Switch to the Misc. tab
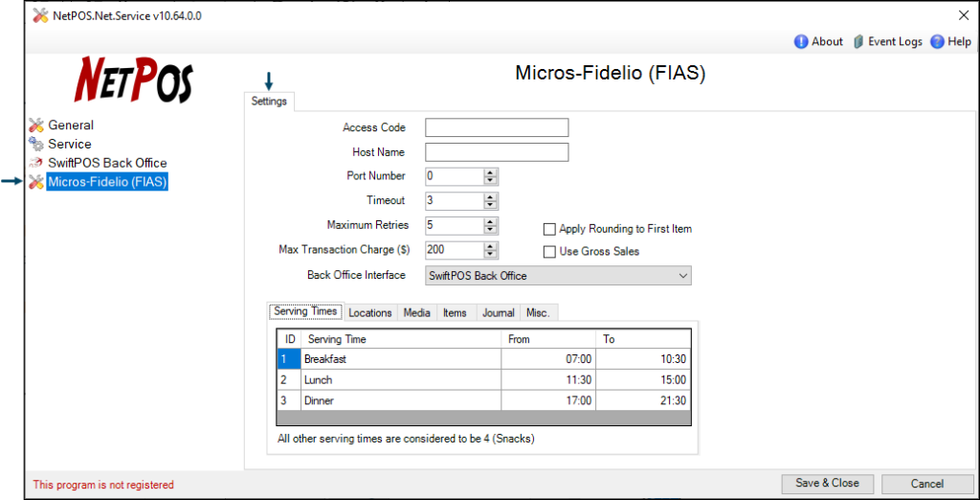The width and height of the screenshot is (980, 500). coord(538,313)
